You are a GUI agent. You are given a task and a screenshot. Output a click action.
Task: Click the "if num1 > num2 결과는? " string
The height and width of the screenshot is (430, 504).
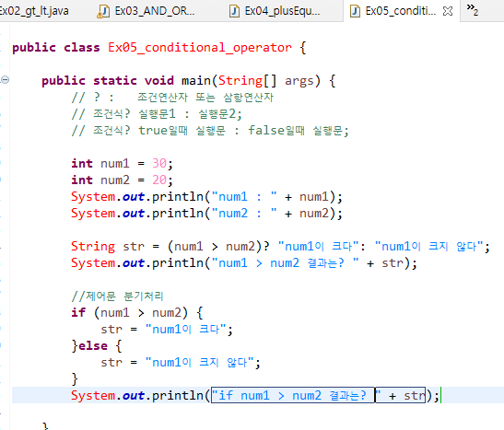coord(297,395)
